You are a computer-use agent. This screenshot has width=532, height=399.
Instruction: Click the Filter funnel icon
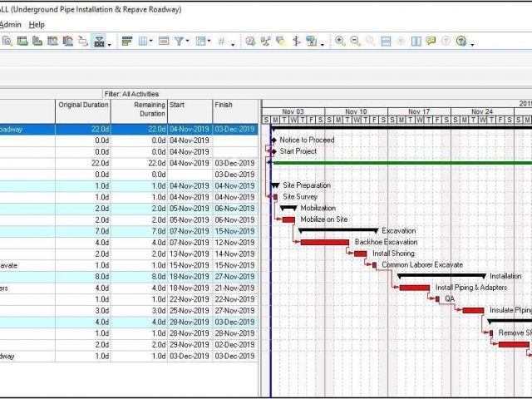tap(179, 41)
